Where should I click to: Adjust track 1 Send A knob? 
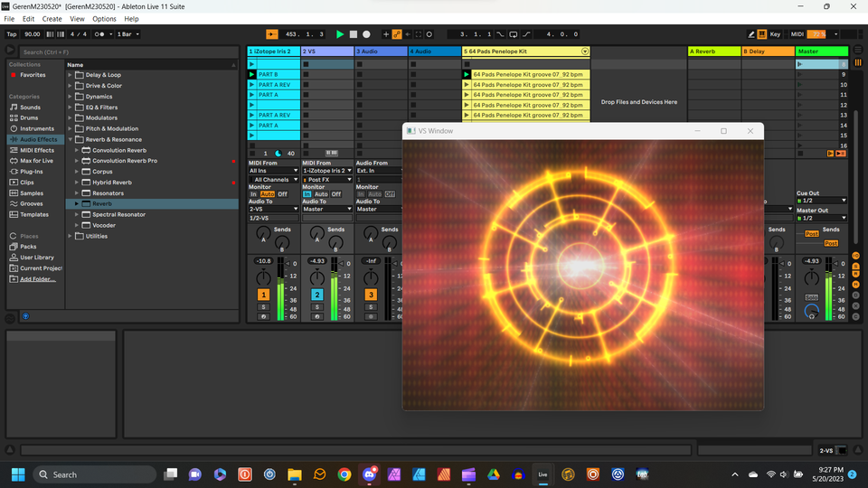click(263, 234)
